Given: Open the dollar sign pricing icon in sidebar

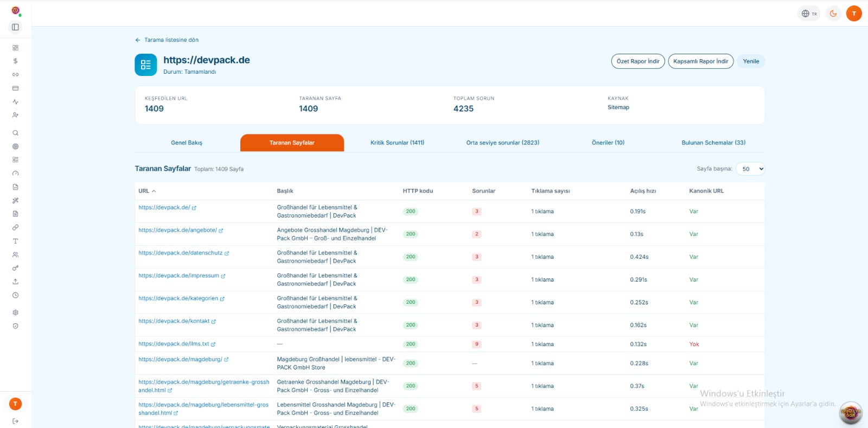Looking at the screenshot, I should (15, 61).
